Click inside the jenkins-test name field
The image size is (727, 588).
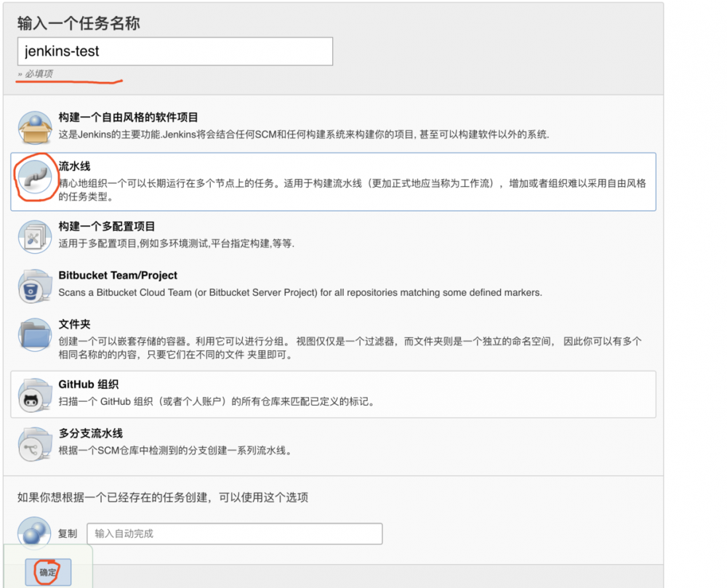[x=174, y=51]
